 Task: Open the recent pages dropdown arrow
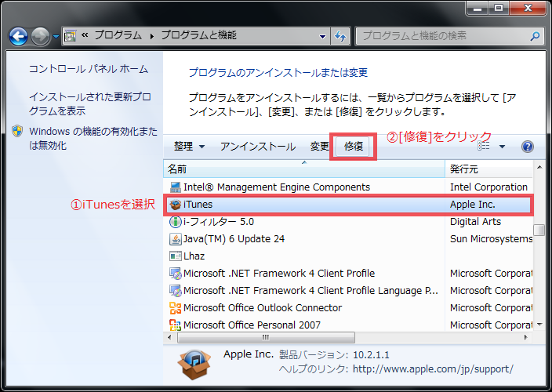(56, 37)
